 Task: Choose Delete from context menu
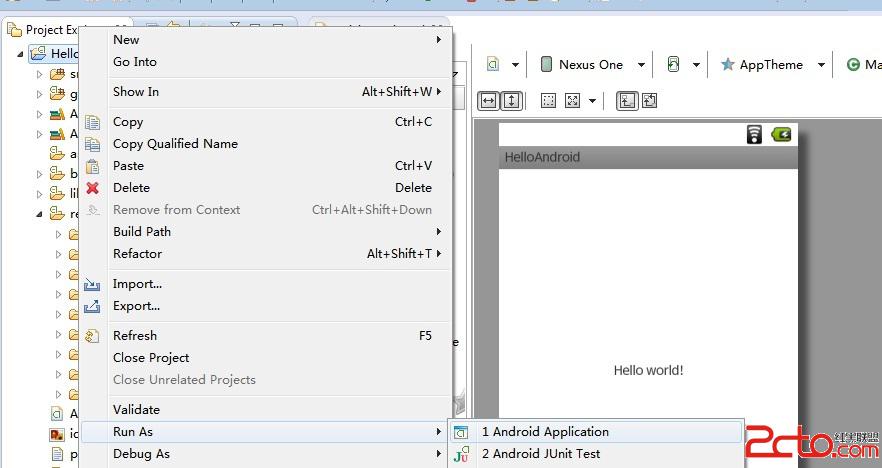[x=266, y=188]
